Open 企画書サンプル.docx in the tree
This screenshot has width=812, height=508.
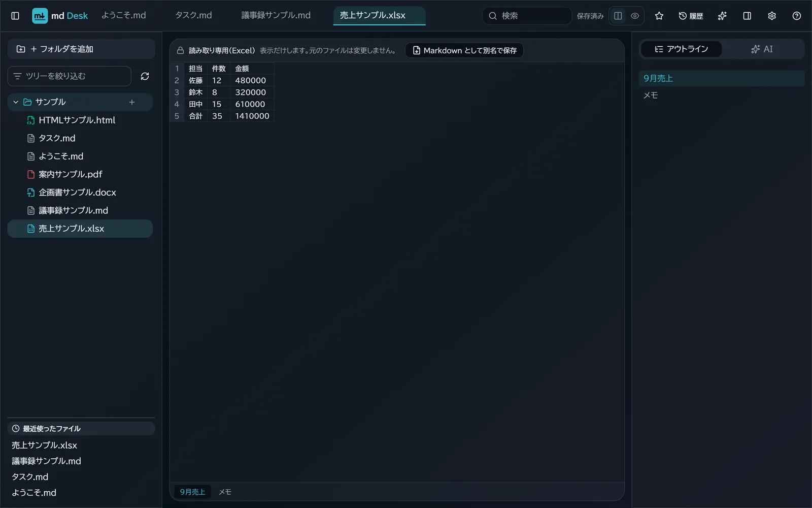pyautogui.click(x=80, y=193)
